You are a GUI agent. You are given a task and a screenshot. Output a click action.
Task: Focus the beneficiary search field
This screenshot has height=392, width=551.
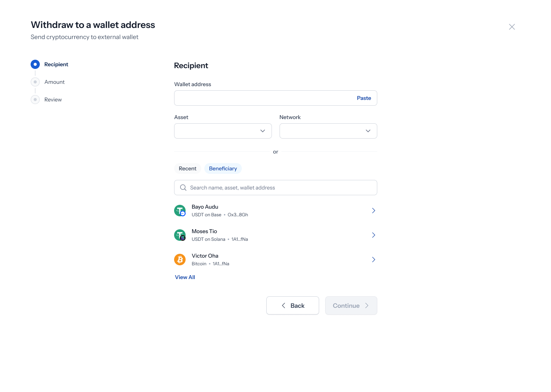[275, 188]
